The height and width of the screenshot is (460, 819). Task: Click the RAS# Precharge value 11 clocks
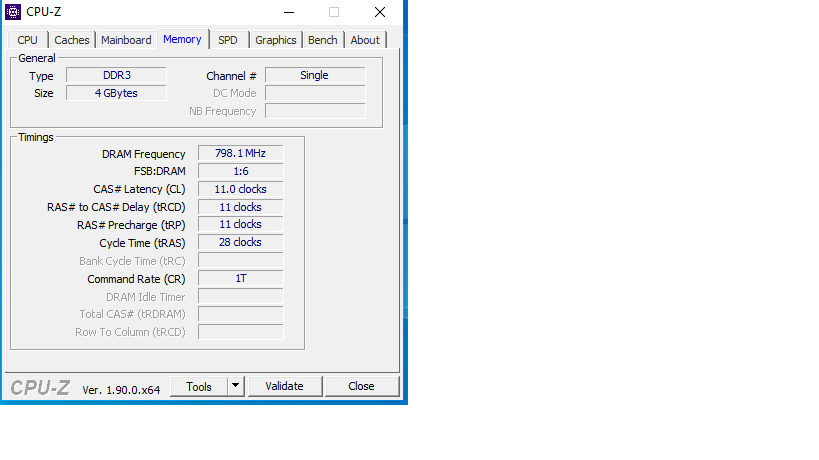pyautogui.click(x=241, y=225)
